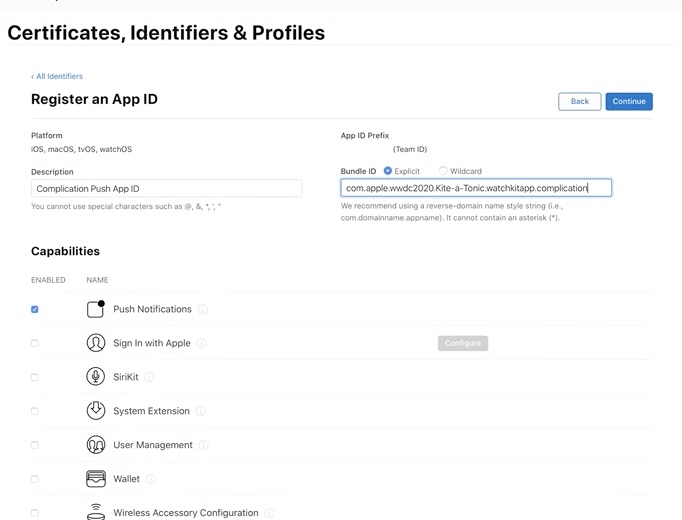This screenshot has height=520, width=682.
Task: Focus the Description text field
Action: [x=166, y=188]
